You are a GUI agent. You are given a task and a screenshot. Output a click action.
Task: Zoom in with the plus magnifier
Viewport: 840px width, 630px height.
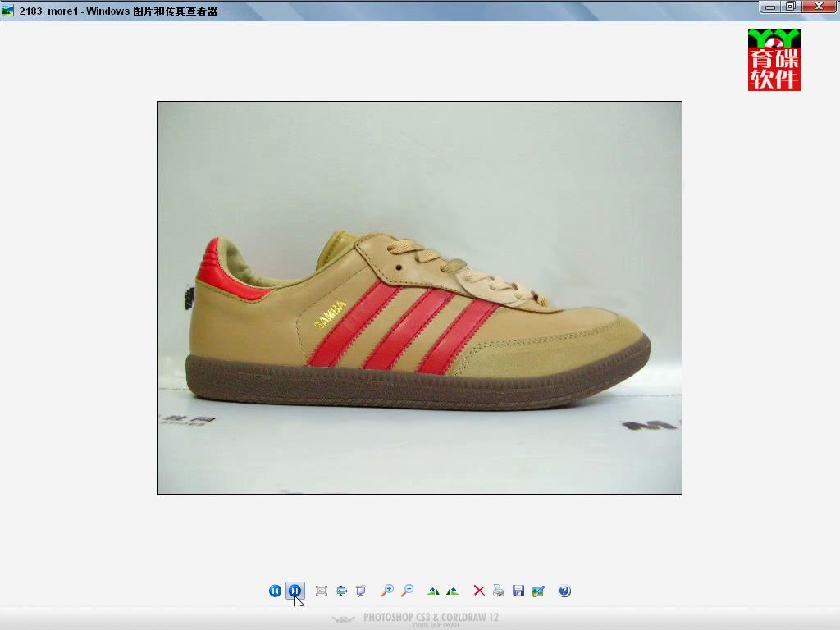click(387, 591)
